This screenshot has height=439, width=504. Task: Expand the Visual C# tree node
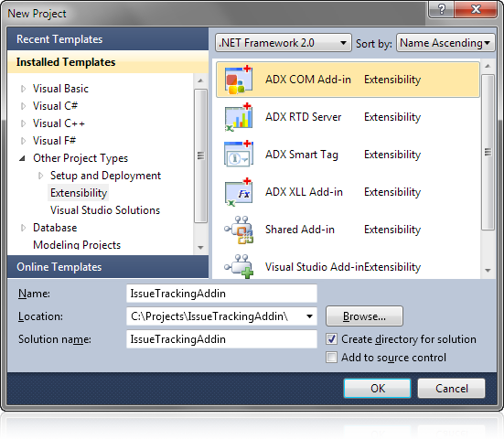(23, 106)
